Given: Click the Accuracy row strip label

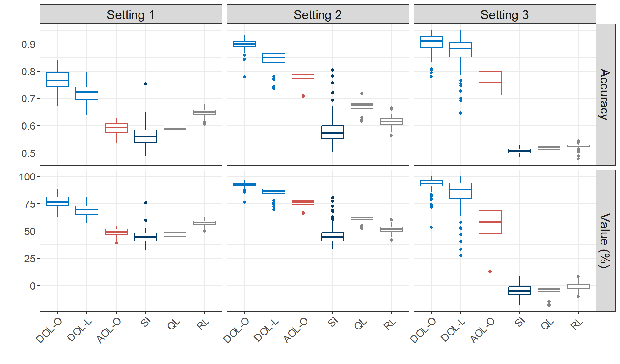Looking at the screenshot, I should pyautogui.click(x=605, y=94).
